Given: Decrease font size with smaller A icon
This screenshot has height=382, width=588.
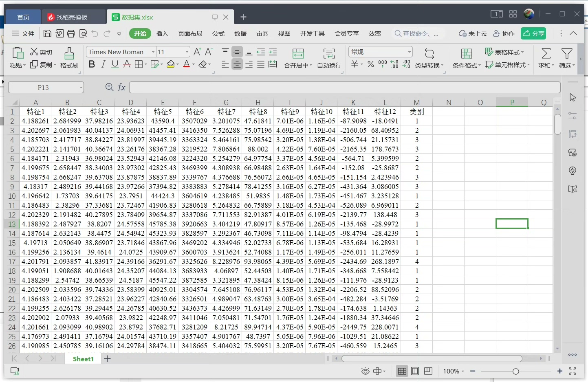Looking at the screenshot, I should [209, 52].
